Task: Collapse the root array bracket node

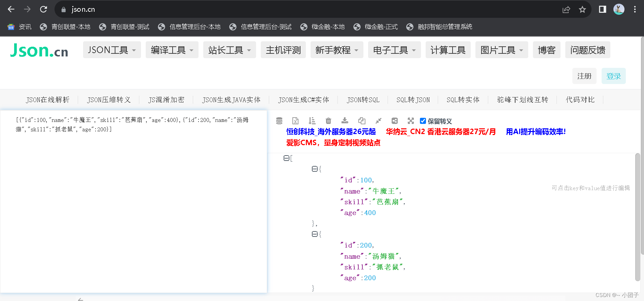Action: 286,158
